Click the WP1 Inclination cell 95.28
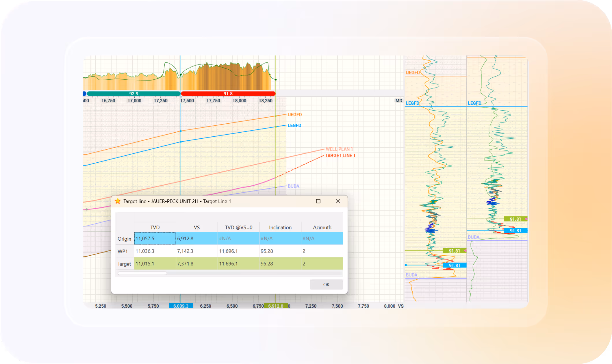 280,251
